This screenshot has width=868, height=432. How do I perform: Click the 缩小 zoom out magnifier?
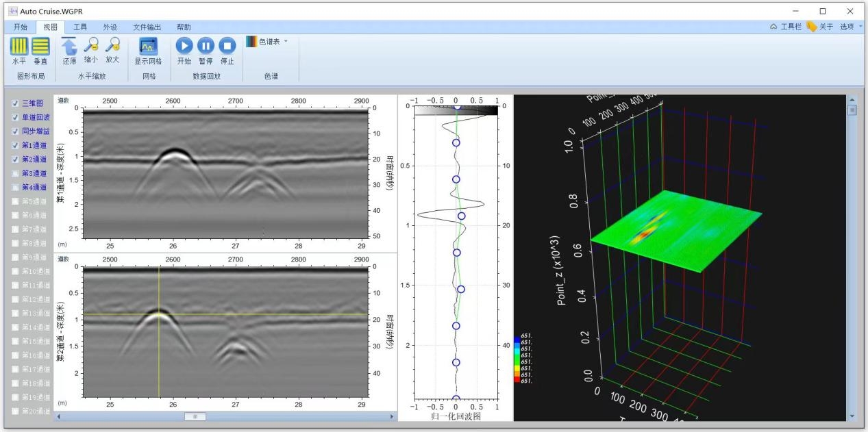click(x=90, y=47)
